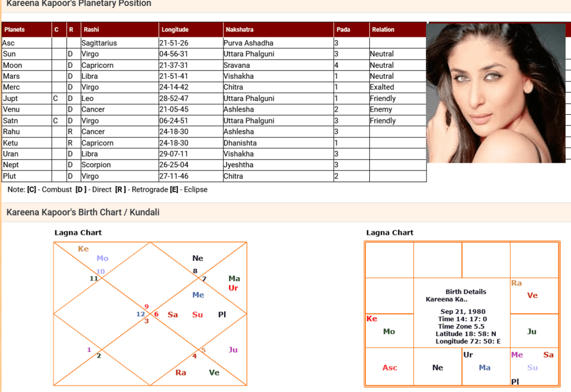Click the "Sagittarius" cell in Asc row
The width and height of the screenshot is (571, 392).
coord(99,43)
